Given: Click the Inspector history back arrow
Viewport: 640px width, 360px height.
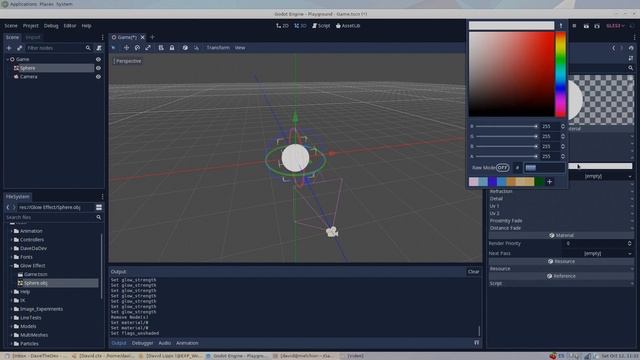Looking at the screenshot, I should 613,48.
